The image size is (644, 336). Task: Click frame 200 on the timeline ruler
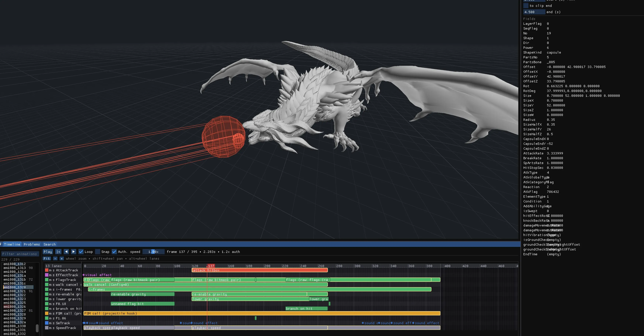[x=267, y=266]
